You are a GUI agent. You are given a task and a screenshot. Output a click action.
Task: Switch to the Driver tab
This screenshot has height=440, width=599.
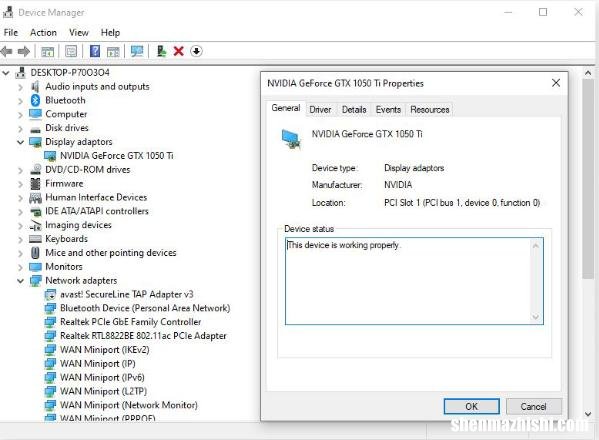pos(320,110)
